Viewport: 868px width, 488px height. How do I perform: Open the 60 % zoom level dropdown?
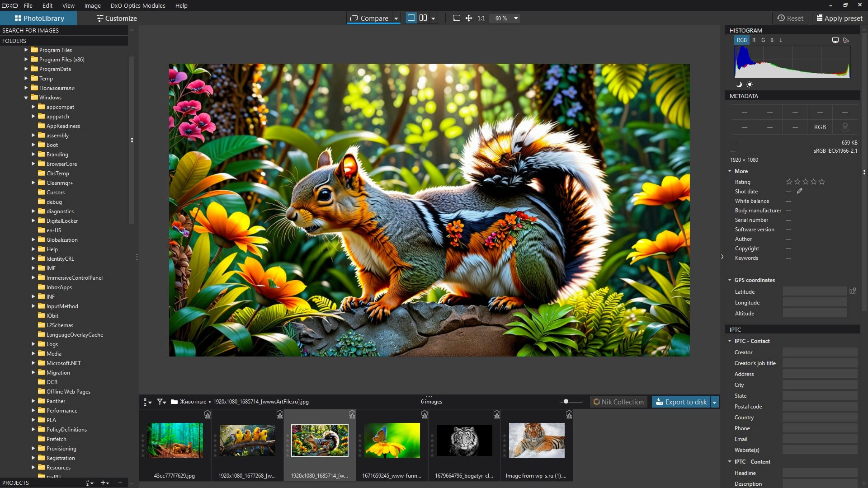[516, 19]
